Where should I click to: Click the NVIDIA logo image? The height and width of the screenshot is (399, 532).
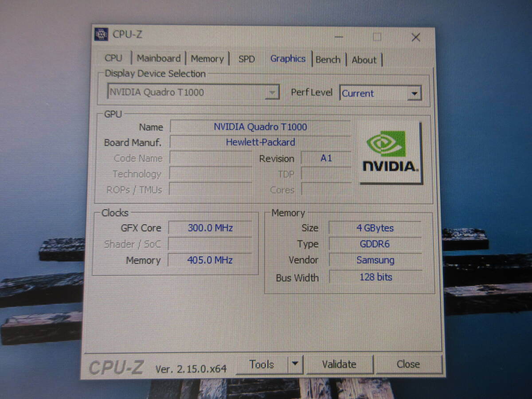pos(391,153)
